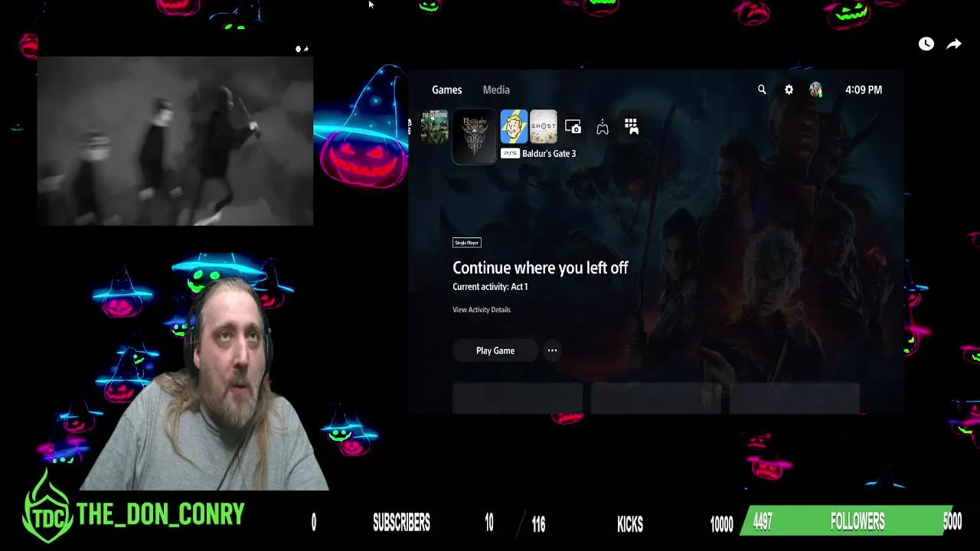The image size is (980, 551).
Task: Switch to the Media tab
Action: 496,90
